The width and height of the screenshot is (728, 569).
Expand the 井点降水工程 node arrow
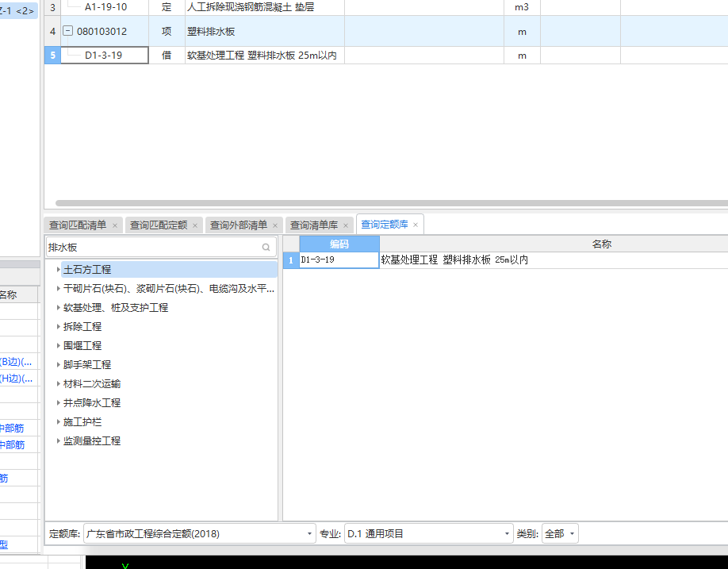click(x=58, y=402)
